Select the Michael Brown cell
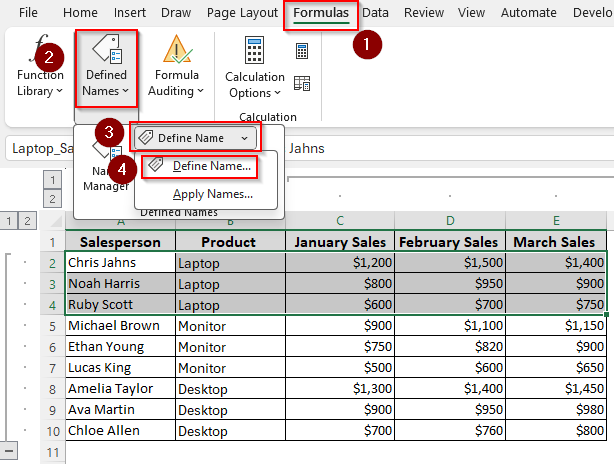This screenshot has width=614, height=464. [x=120, y=326]
